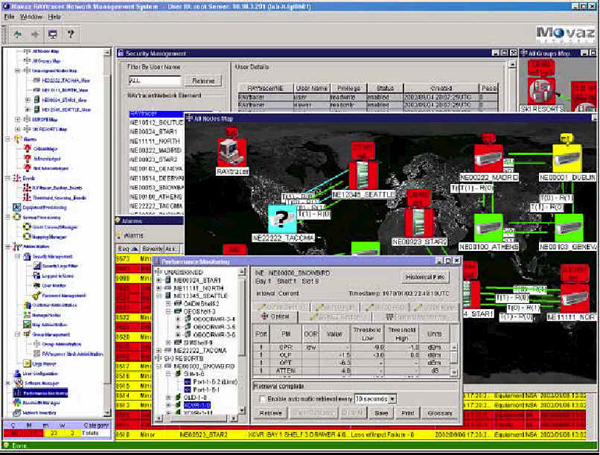Open Critical/Major alarms in navigation tree
This screenshot has height=455, width=600.
(x=45, y=148)
